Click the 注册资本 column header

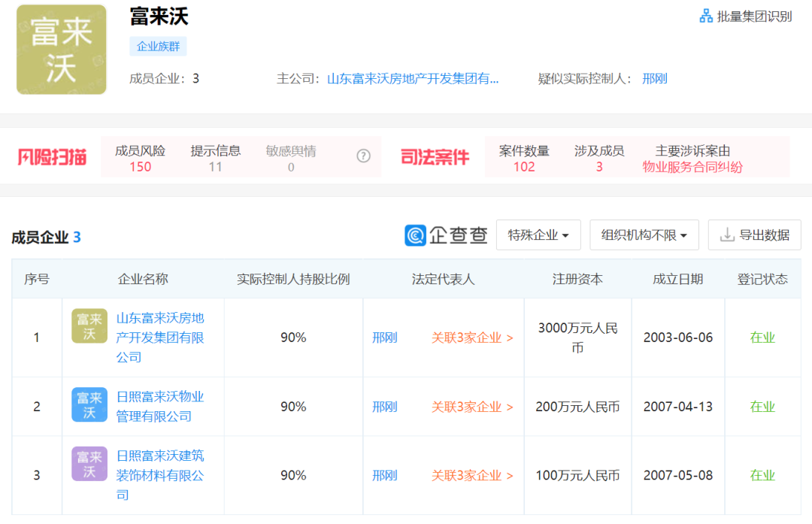pos(577,279)
